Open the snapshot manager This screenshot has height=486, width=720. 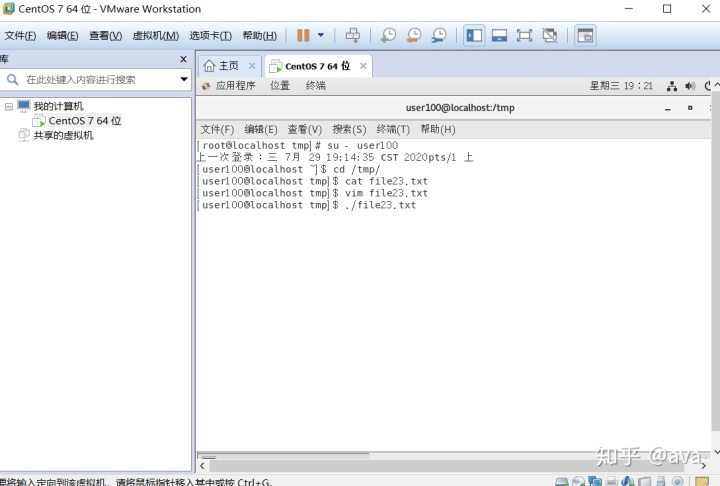[x=439, y=35]
